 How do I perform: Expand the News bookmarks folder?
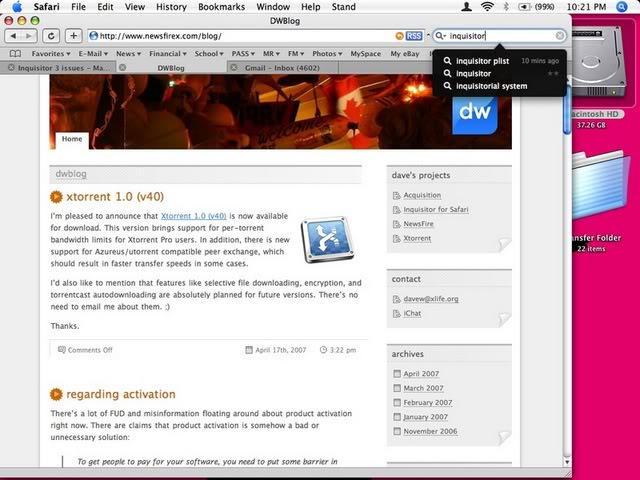(x=128, y=54)
